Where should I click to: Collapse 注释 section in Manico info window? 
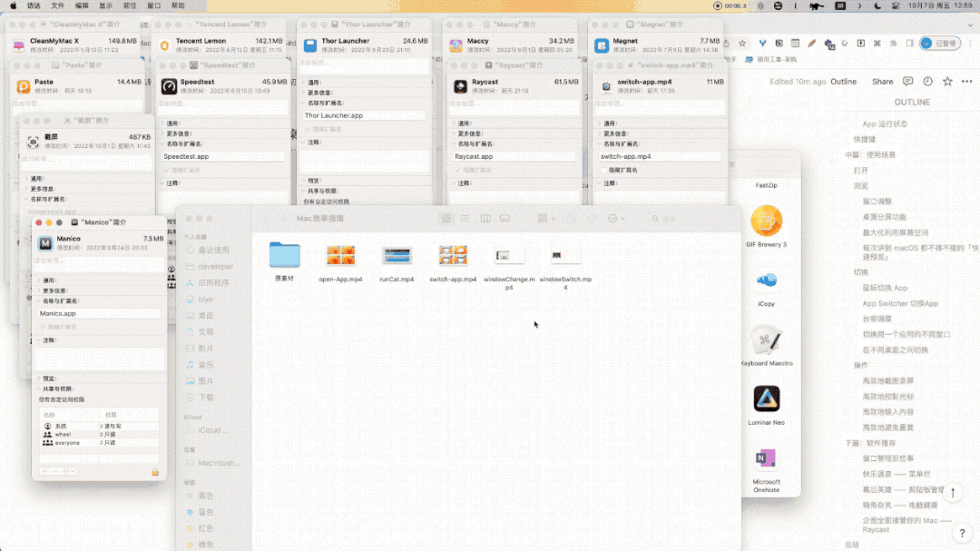pos(39,340)
